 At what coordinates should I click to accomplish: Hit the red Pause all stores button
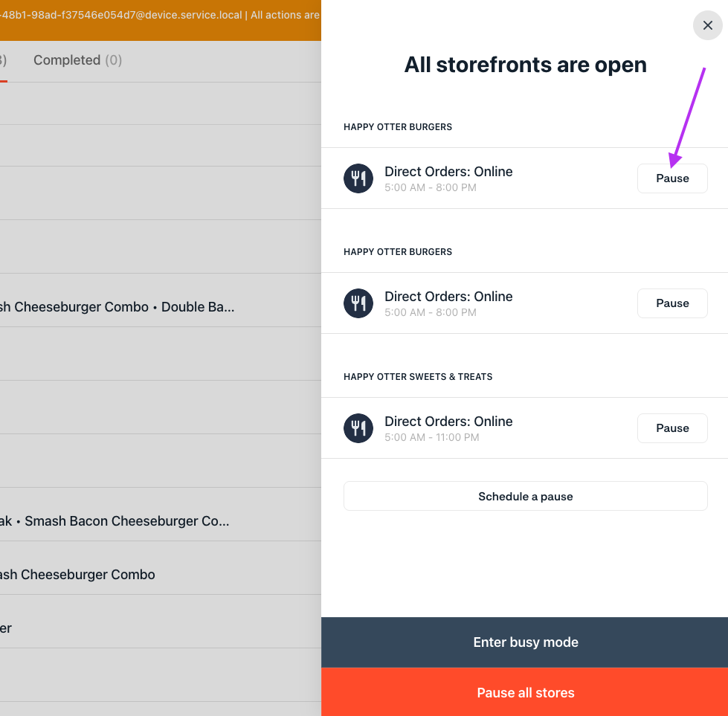525,692
